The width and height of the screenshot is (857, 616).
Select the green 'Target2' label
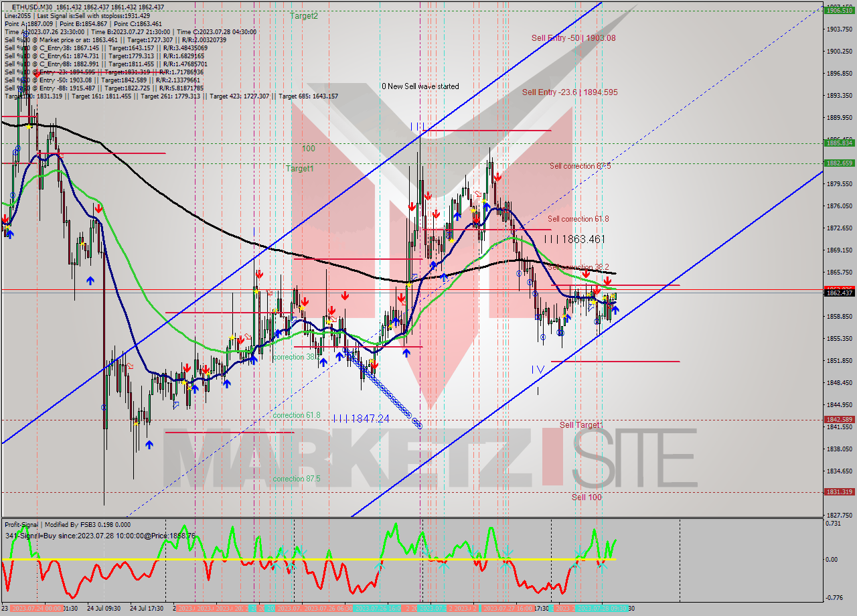(304, 16)
